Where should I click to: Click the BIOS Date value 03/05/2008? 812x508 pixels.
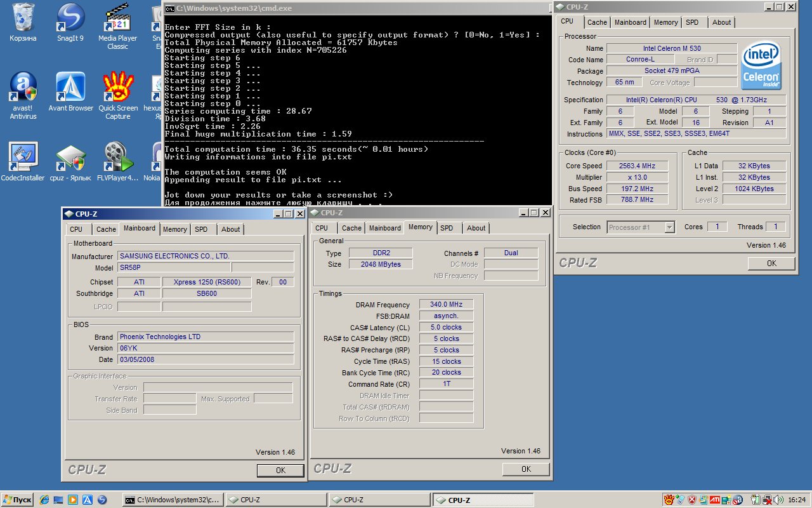[x=206, y=359]
